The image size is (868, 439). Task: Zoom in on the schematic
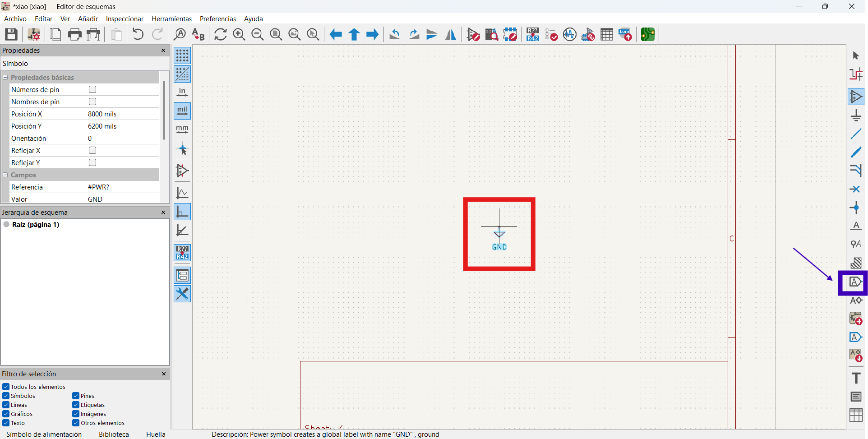[239, 34]
